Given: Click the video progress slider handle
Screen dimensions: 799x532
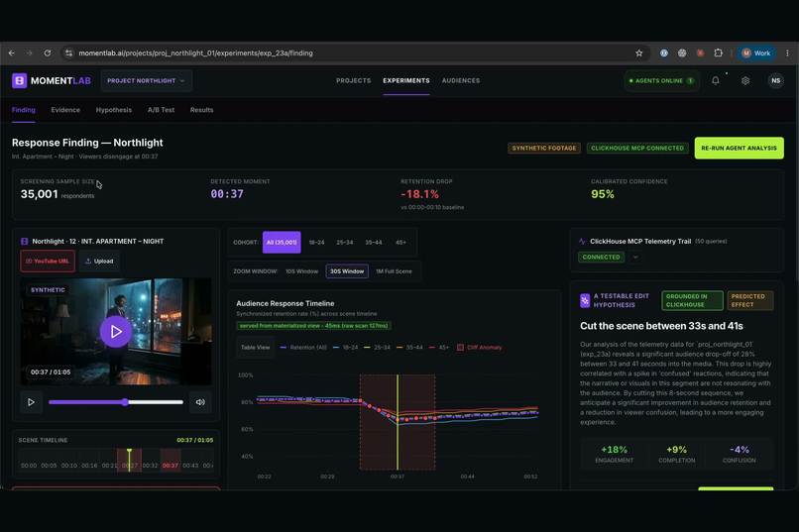Looking at the screenshot, I should click(125, 402).
